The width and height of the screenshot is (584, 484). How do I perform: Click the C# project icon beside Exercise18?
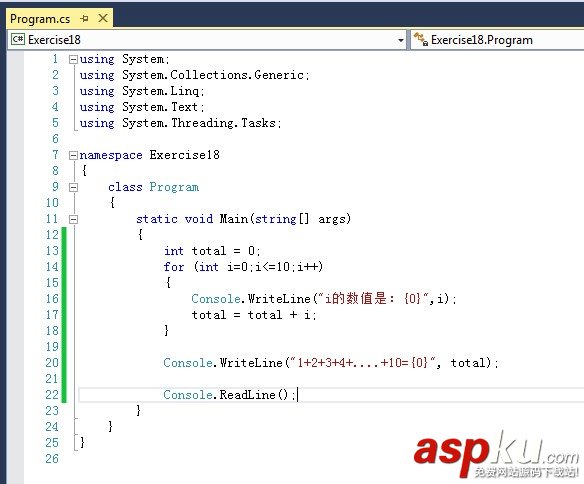point(18,39)
